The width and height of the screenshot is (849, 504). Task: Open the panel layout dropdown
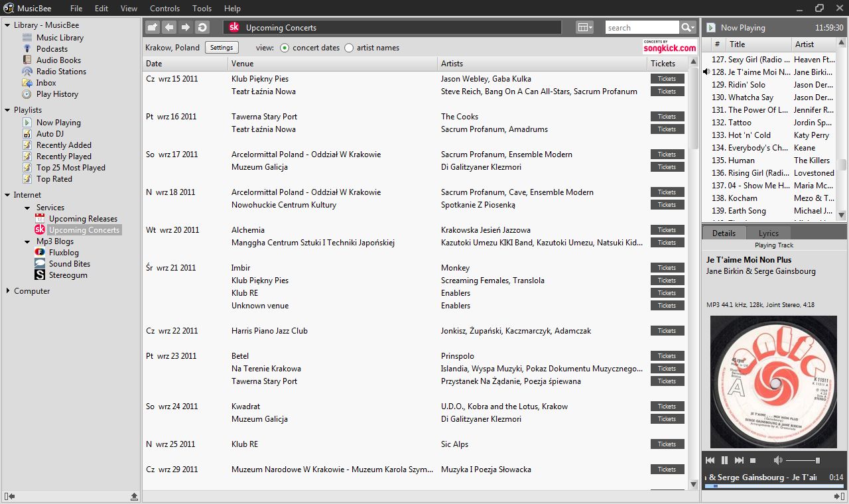584,27
